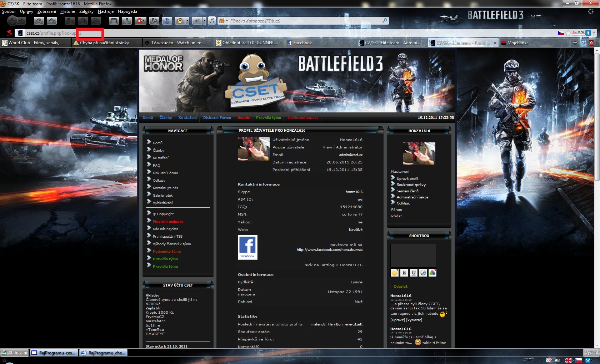Click Odehrané zápasy in the top menu

pos(303,118)
